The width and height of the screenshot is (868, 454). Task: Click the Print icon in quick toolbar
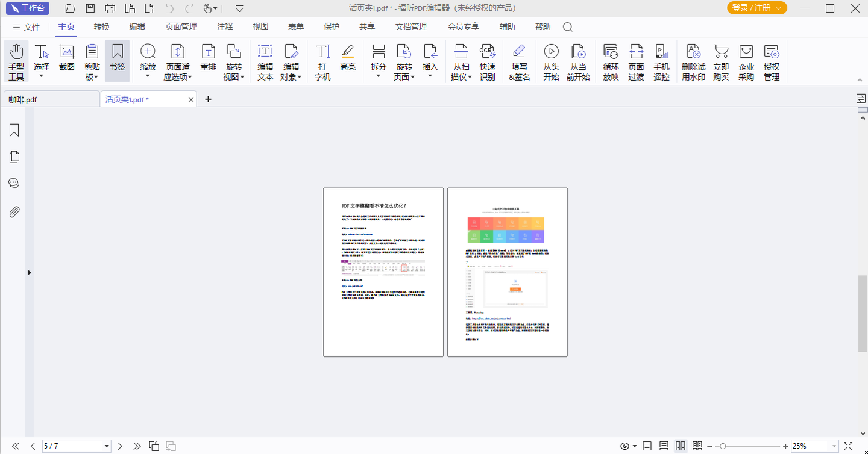[110, 8]
